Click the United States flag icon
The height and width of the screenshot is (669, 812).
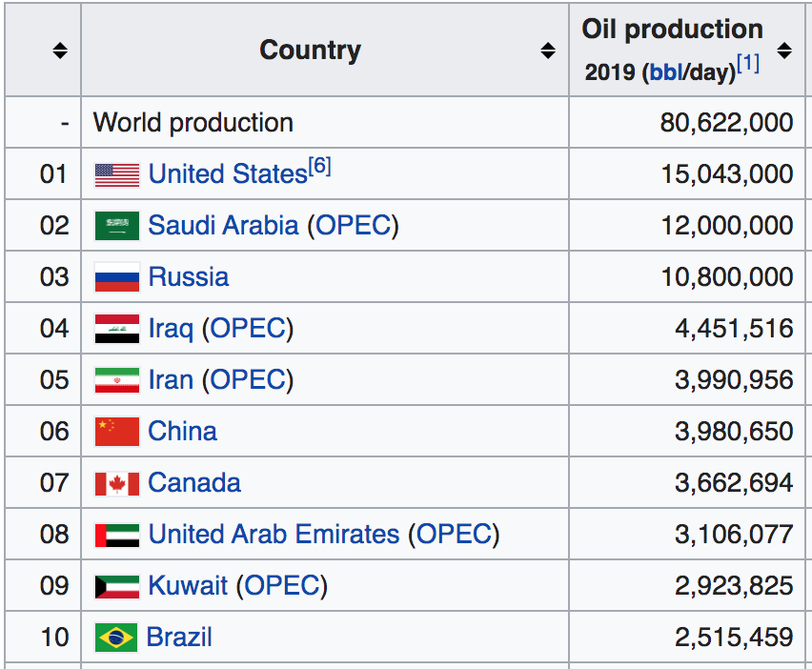click(x=117, y=174)
